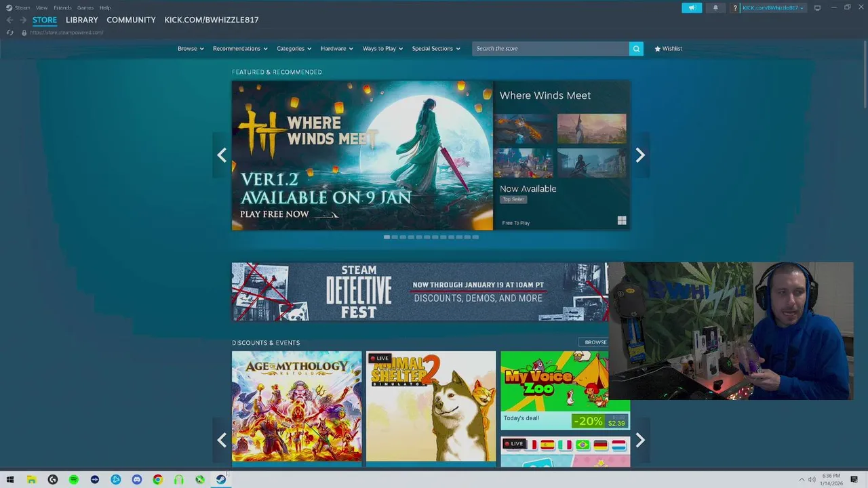Click the Steam taskbar icon
Viewport: 868px width, 488px height.
[x=221, y=480]
